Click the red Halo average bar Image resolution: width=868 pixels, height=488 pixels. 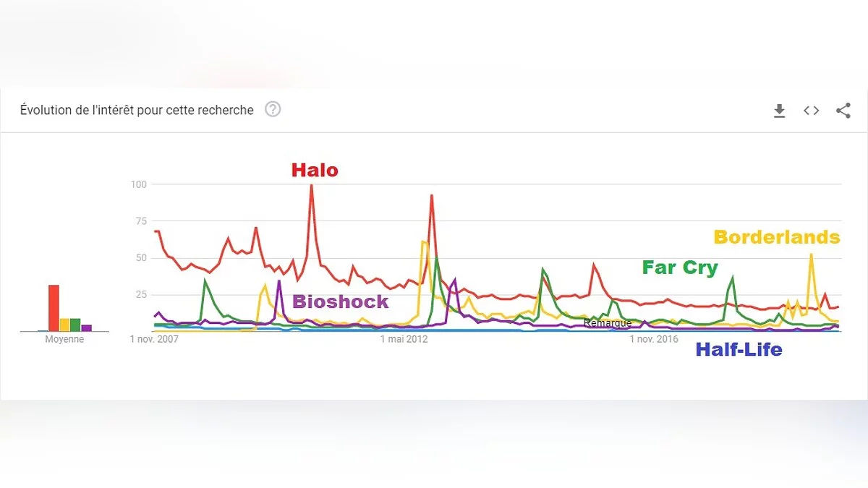54,308
